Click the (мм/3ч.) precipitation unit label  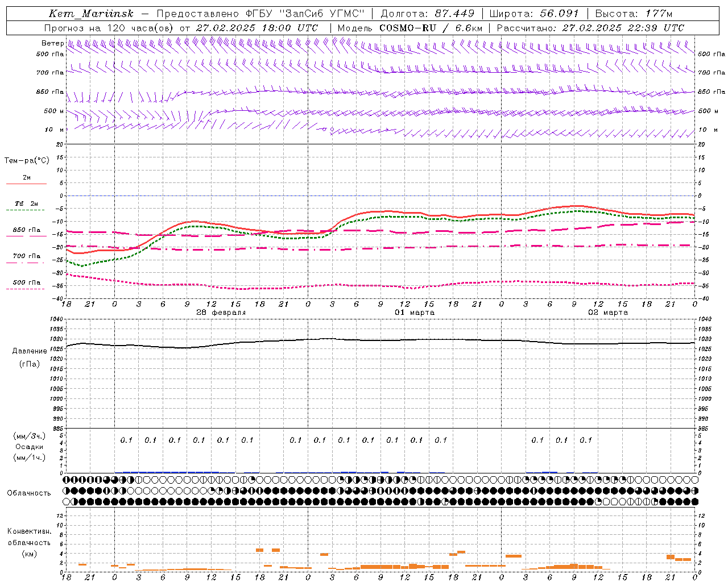point(30,436)
